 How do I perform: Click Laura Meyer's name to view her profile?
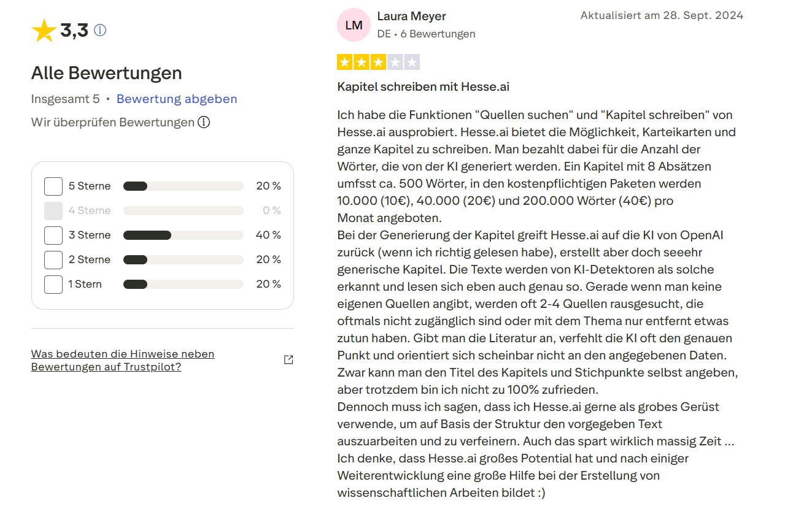point(411,16)
